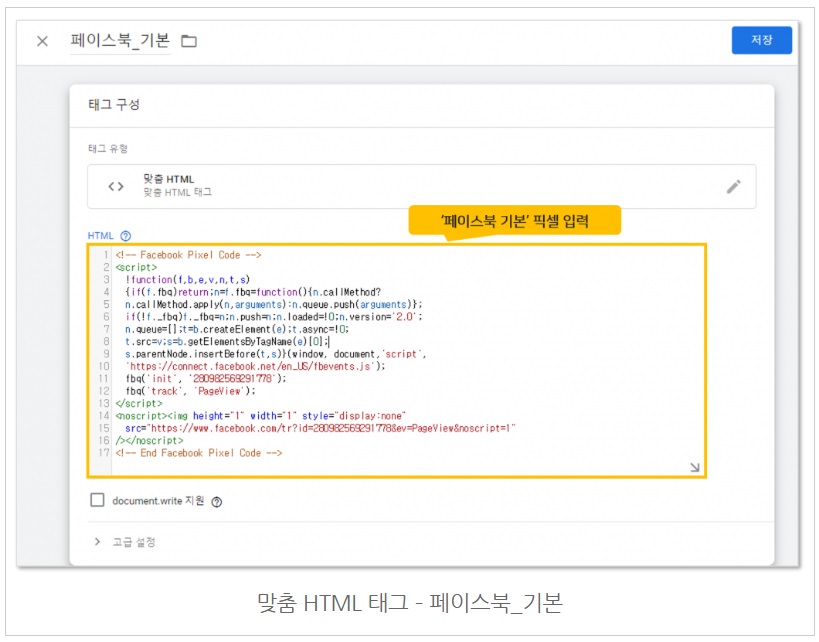Click the 맞춤 HTML 태그 subtitle text

pyautogui.click(x=178, y=193)
